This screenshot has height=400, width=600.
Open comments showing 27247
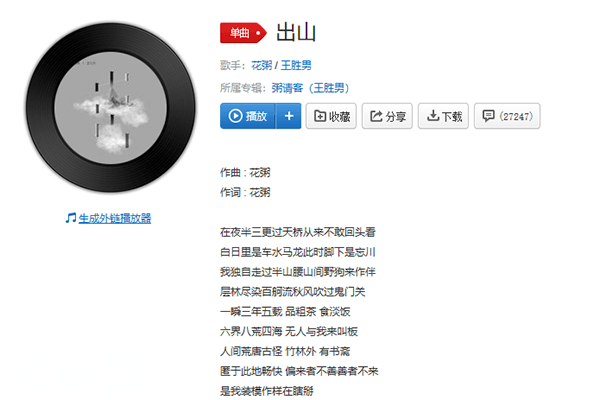click(x=507, y=116)
